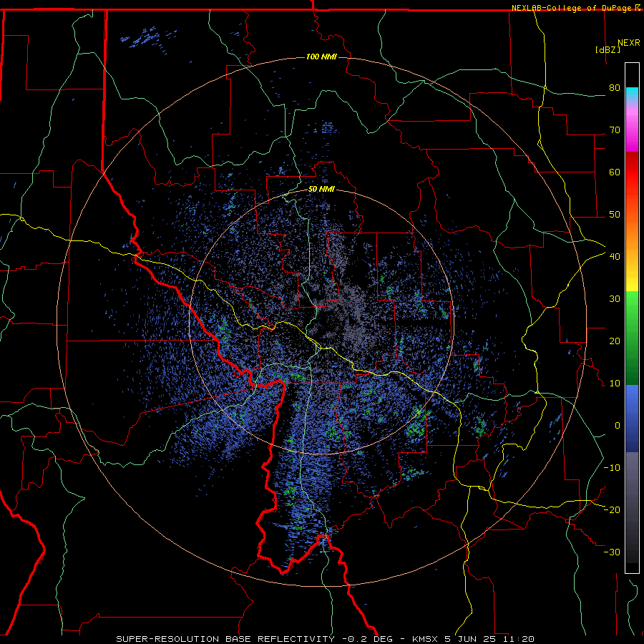Click the 50 value on the dBZ scale
Image resolution: width=644 pixels, height=644 pixels.
click(x=615, y=215)
